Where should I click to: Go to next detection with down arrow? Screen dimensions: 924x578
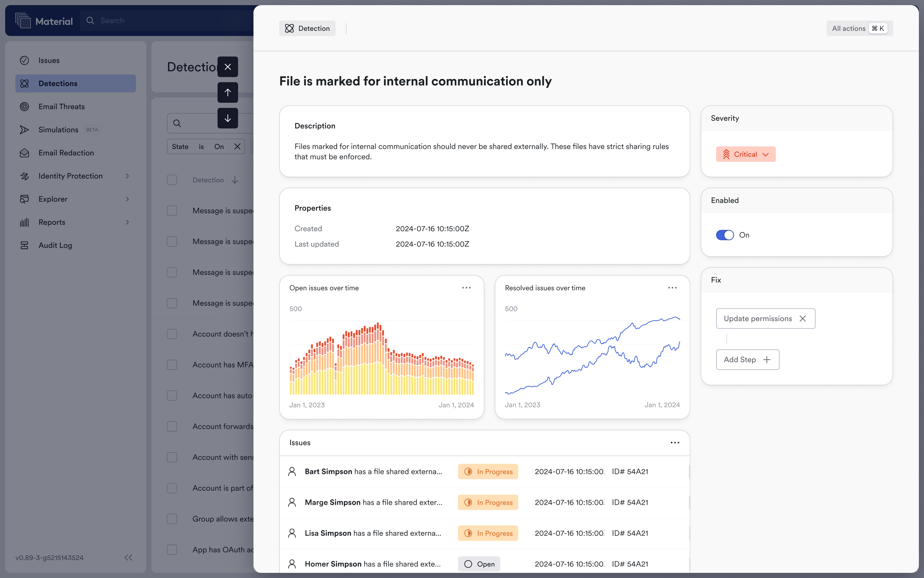227,118
